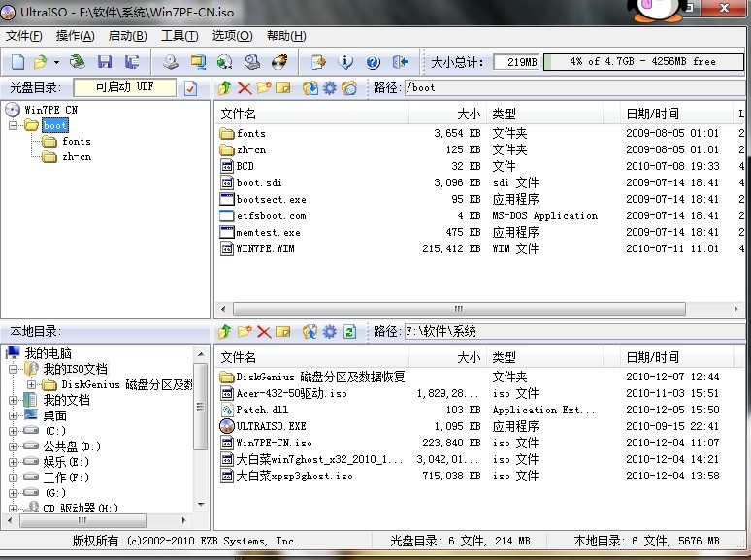Create a new folder in the local pane
This screenshot has height=560, width=751.
coord(245,332)
